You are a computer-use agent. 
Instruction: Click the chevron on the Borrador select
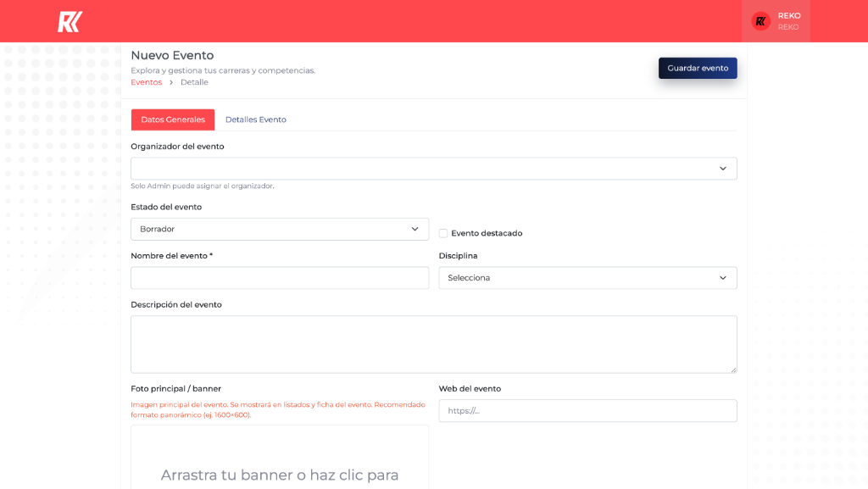point(415,229)
